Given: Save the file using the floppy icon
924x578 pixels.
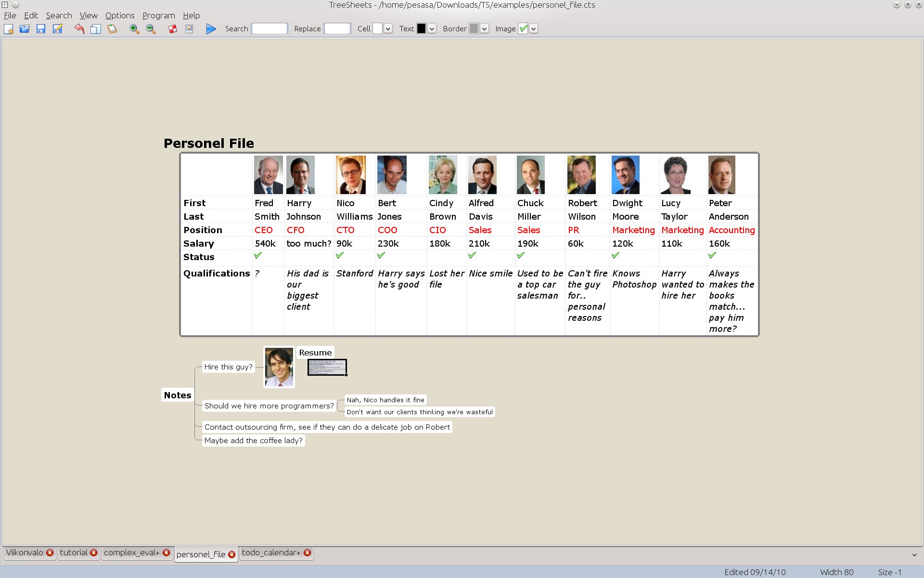Looking at the screenshot, I should click(41, 29).
